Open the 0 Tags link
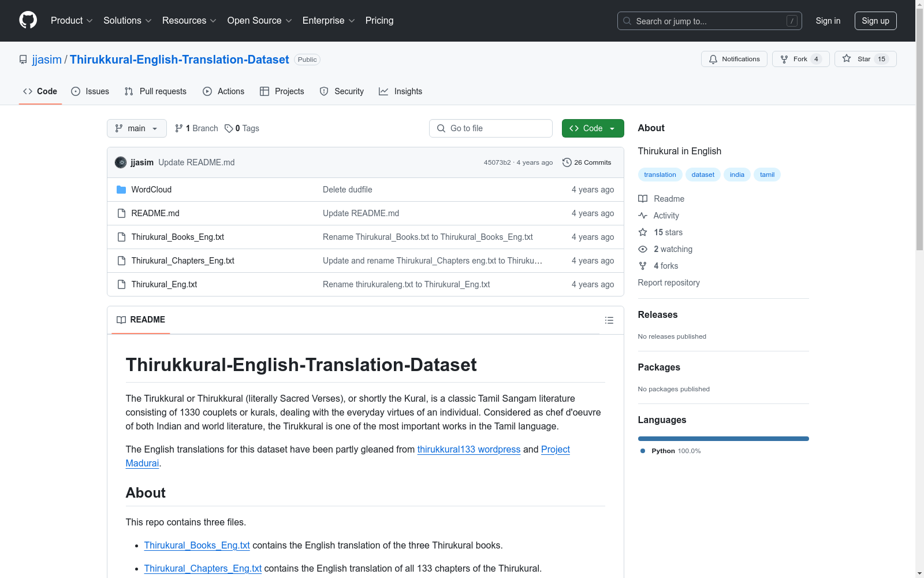Image resolution: width=924 pixels, height=578 pixels. coord(242,128)
